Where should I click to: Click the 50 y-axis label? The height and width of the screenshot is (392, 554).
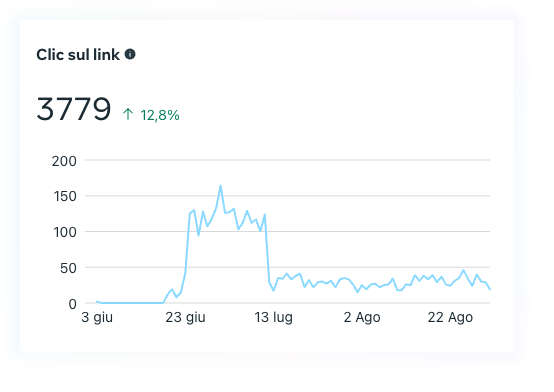click(x=68, y=268)
